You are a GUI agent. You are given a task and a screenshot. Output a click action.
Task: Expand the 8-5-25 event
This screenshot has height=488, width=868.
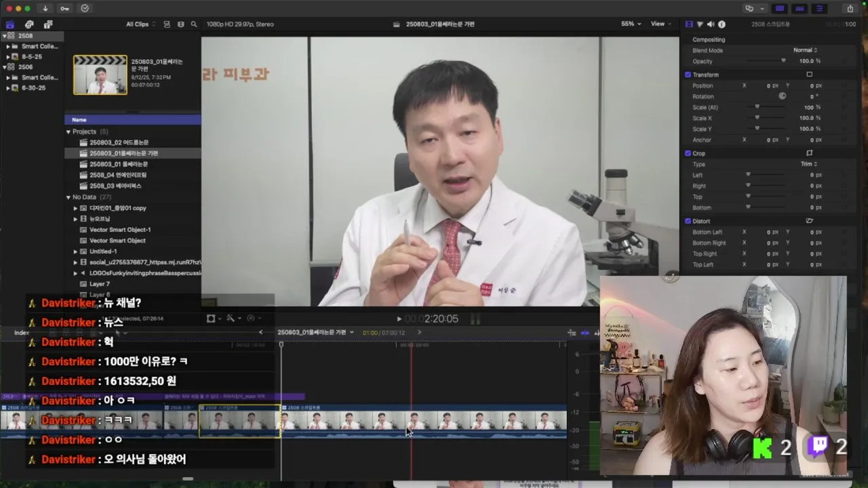pyautogui.click(x=7, y=57)
